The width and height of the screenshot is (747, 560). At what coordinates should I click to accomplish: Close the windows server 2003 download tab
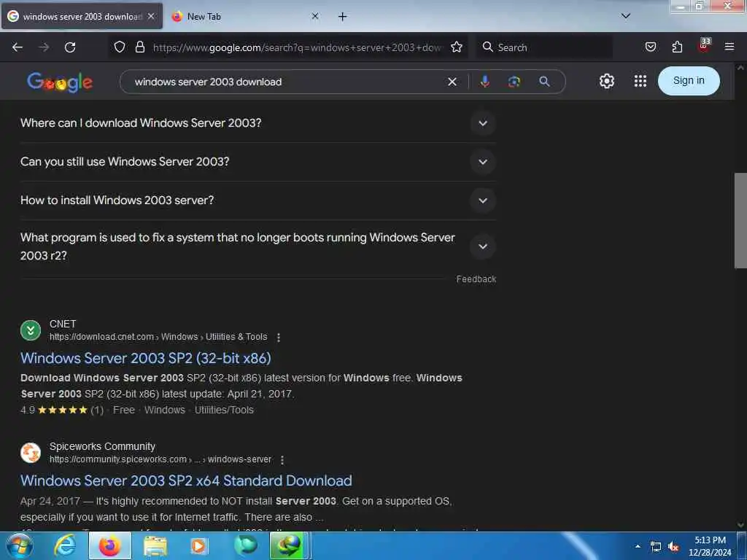[x=151, y=16]
